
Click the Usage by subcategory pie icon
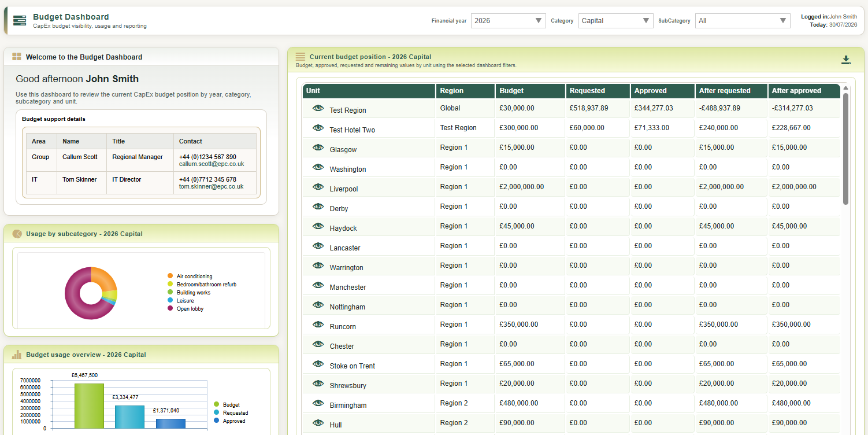17,234
